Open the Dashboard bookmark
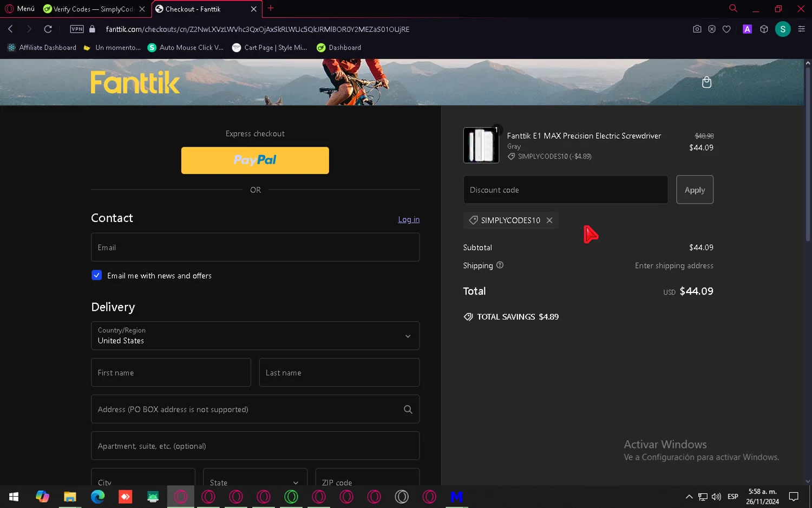Viewport: 812px width, 508px height. pos(339,48)
